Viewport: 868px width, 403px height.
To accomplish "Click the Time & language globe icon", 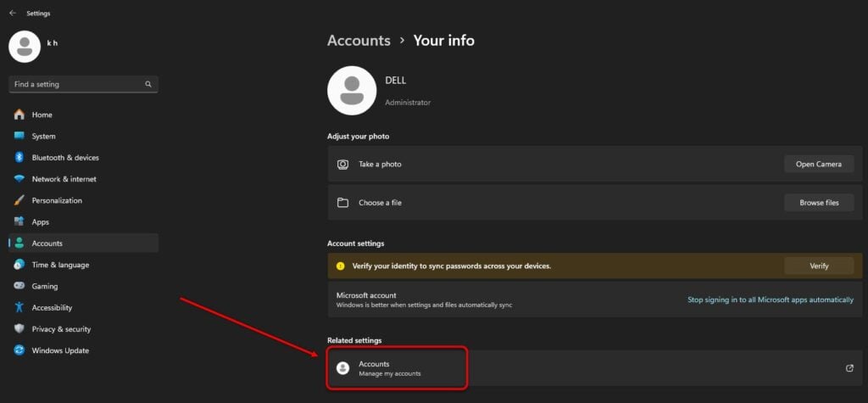I will pyautogui.click(x=19, y=265).
